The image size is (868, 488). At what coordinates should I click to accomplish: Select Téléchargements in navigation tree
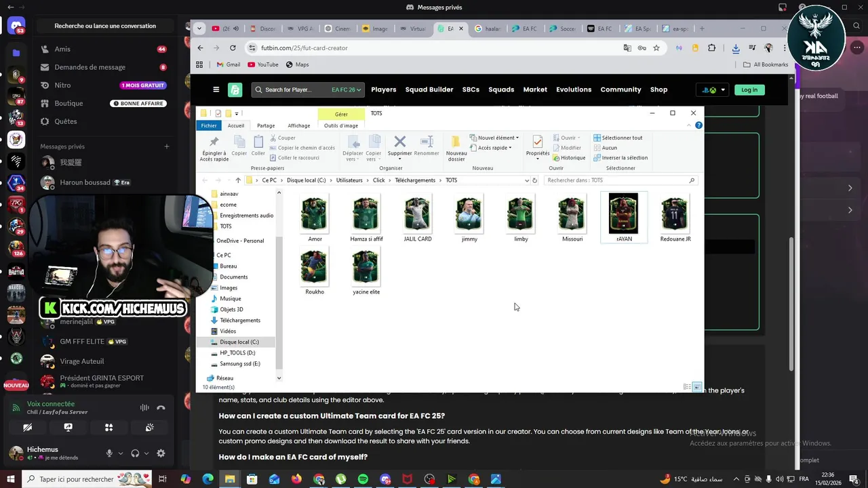click(240, 320)
